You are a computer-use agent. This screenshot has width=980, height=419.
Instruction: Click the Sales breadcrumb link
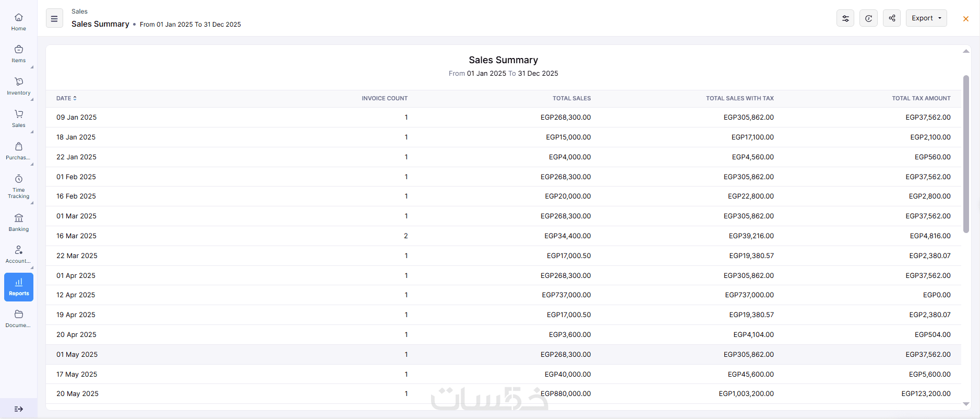tap(79, 11)
